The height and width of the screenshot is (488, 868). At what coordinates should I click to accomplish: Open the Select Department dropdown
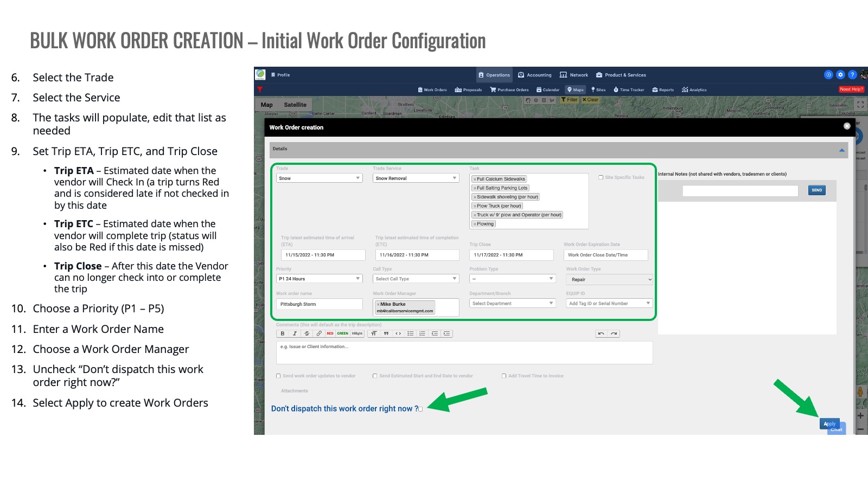click(x=513, y=304)
